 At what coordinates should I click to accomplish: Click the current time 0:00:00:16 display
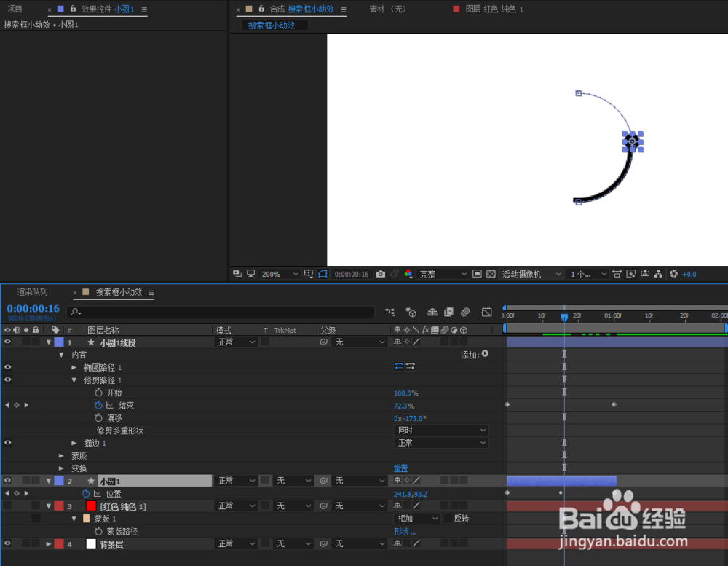(33, 309)
